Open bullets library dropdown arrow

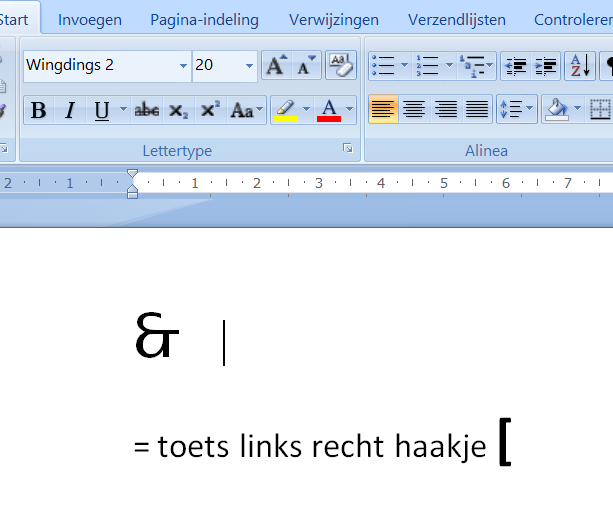tap(405, 65)
